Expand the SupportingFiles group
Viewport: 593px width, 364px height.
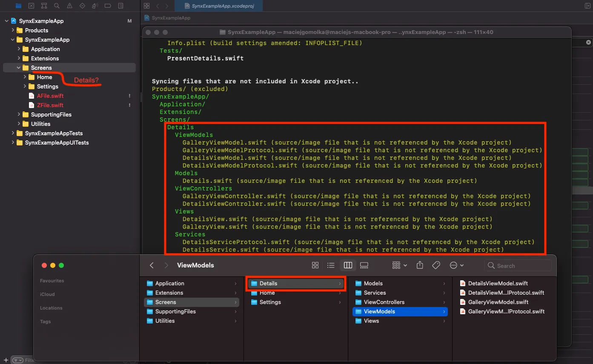pos(19,114)
